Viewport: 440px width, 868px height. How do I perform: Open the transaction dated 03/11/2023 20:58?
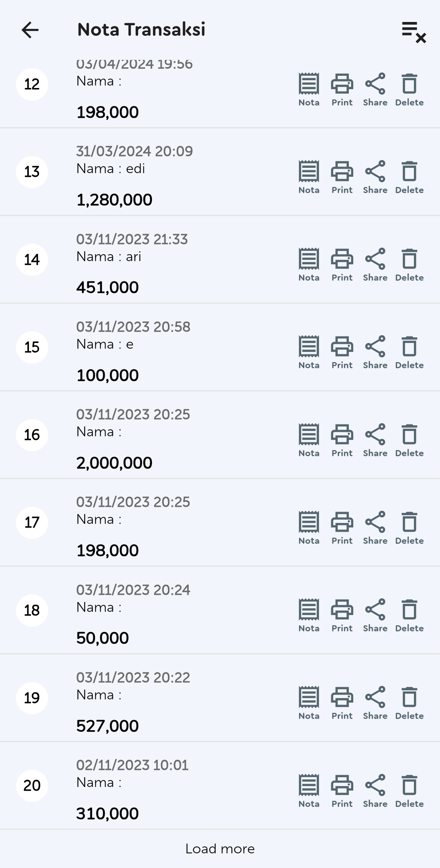point(133,327)
